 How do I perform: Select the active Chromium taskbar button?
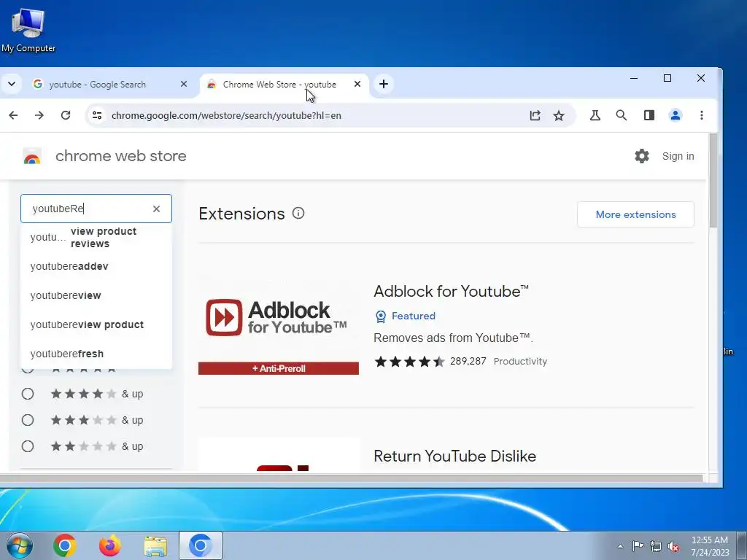click(201, 545)
